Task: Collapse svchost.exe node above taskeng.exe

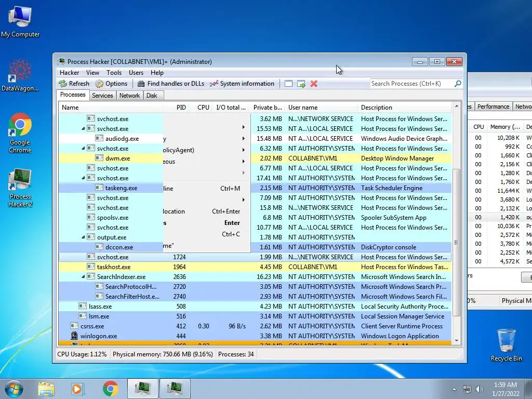Action: (83, 178)
